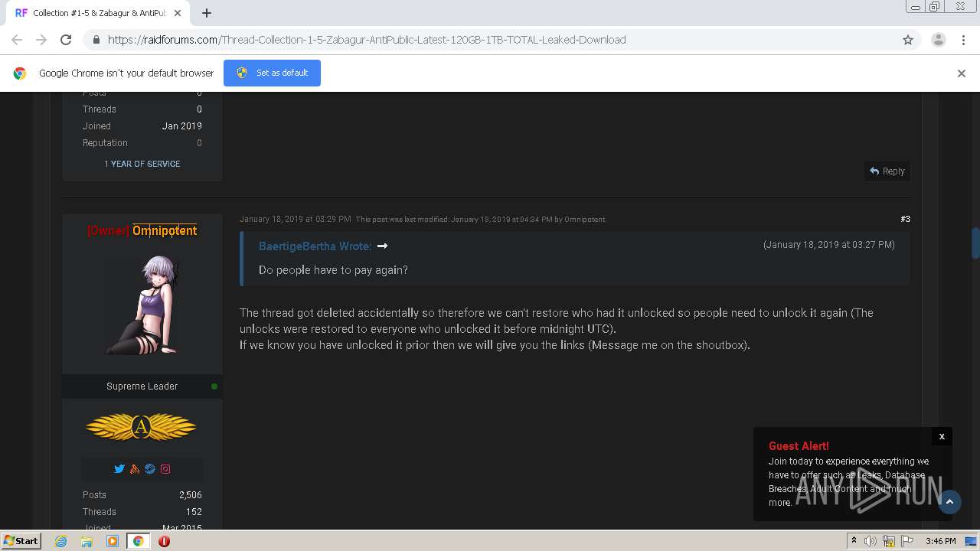This screenshot has height=551, width=980.
Task: Click 'Jan 2019' joined date
Action: [x=182, y=126]
